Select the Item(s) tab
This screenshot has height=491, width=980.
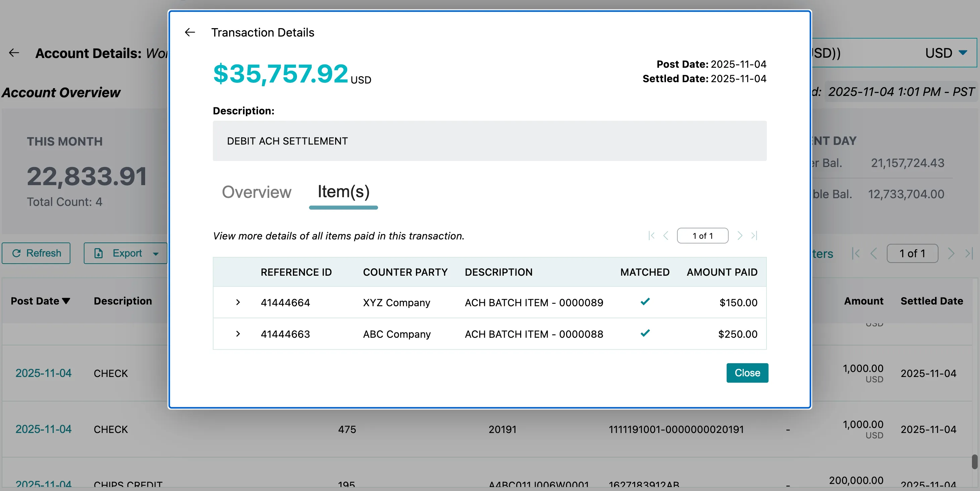pyautogui.click(x=344, y=192)
